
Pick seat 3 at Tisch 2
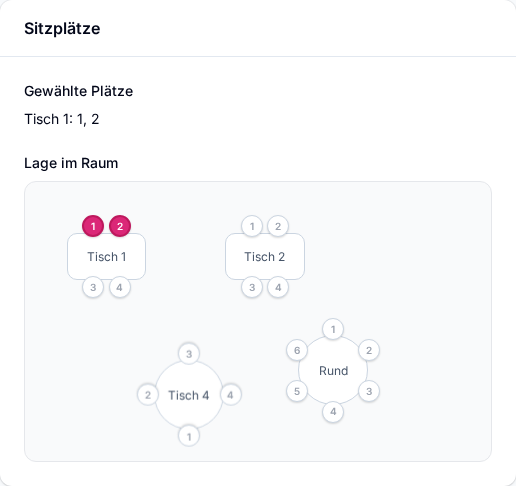pos(252,287)
